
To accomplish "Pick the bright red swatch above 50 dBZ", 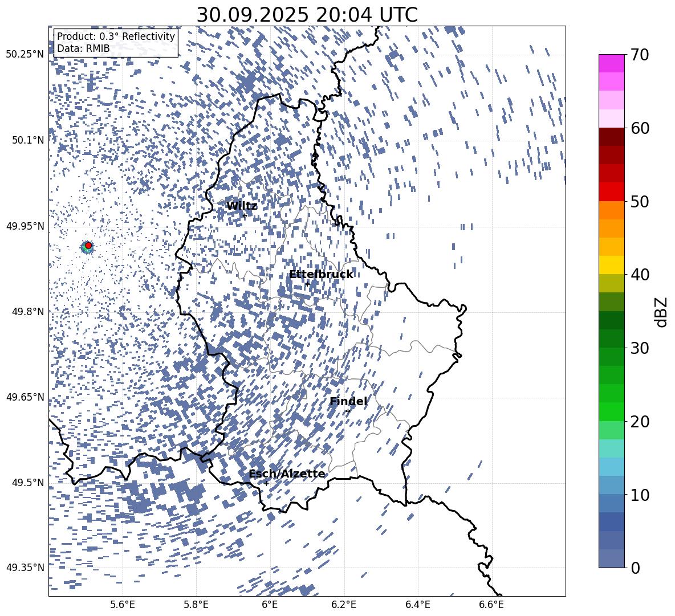I will point(611,192).
